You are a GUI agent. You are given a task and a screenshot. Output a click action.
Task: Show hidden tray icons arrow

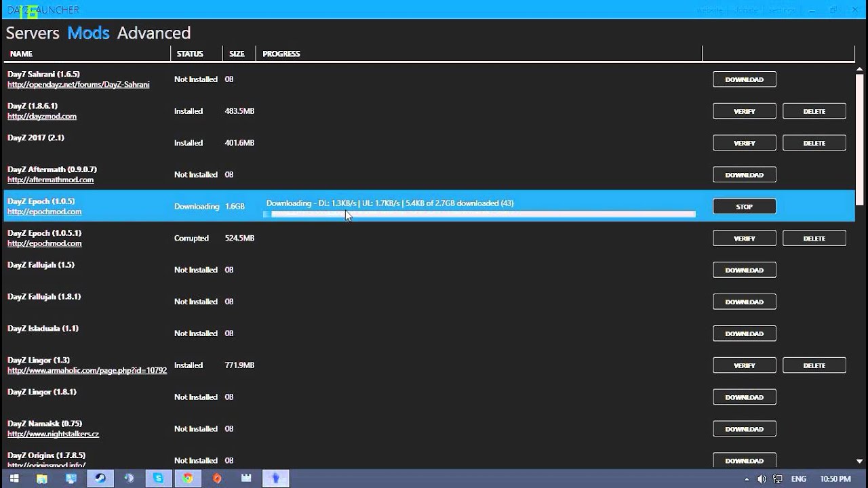(x=747, y=479)
